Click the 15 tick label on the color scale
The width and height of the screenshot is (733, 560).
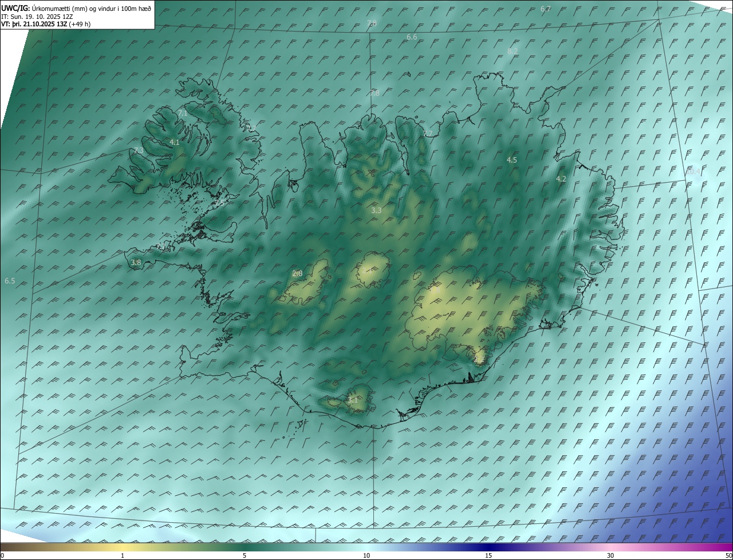click(x=488, y=555)
